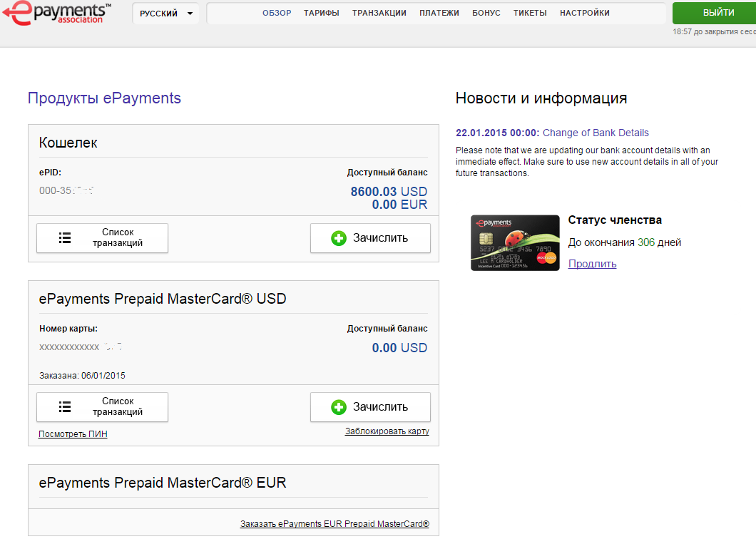Click the list icon in Кошелек transactions button
The image size is (756, 549).
point(65,237)
